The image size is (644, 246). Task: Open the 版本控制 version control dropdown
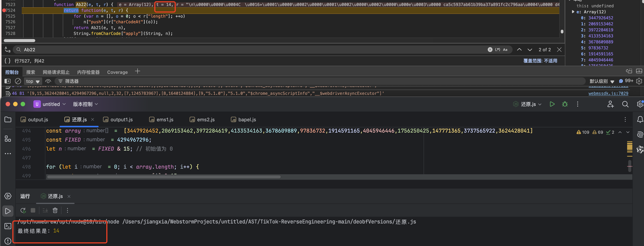click(85, 104)
